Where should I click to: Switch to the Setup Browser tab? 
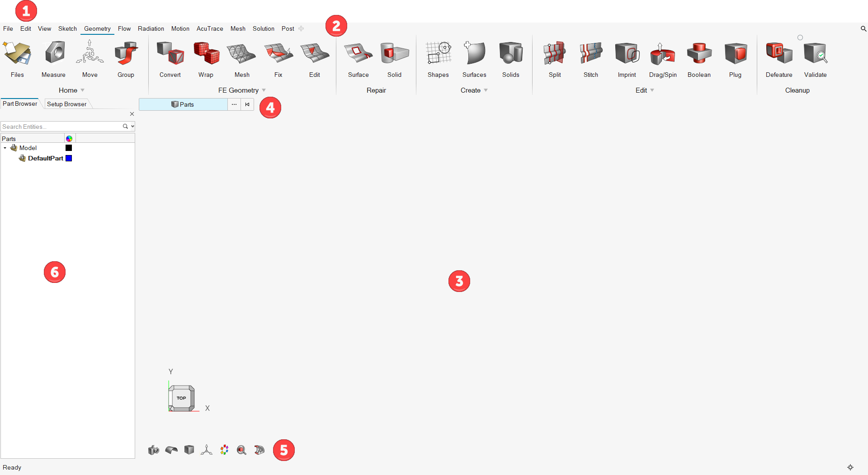click(66, 104)
